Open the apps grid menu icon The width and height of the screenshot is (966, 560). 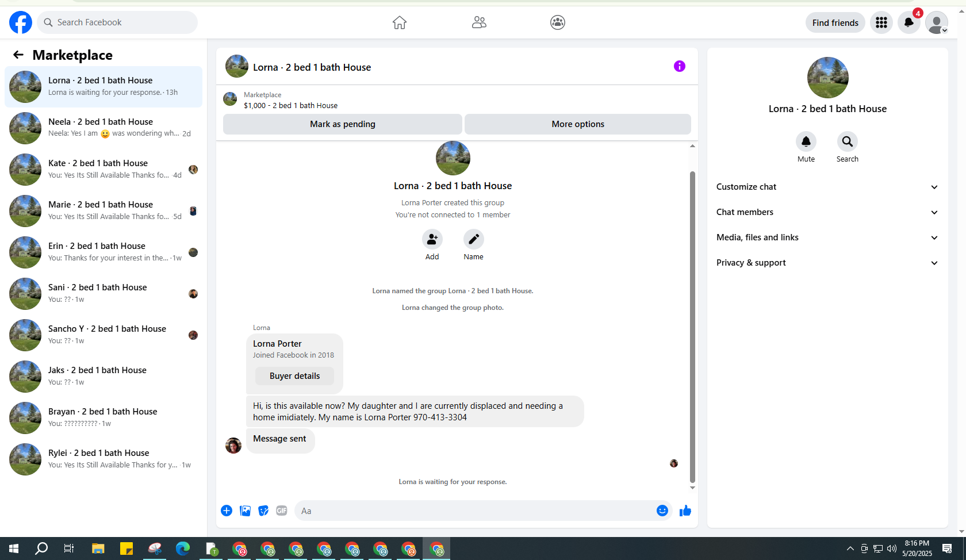coord(881,22)
